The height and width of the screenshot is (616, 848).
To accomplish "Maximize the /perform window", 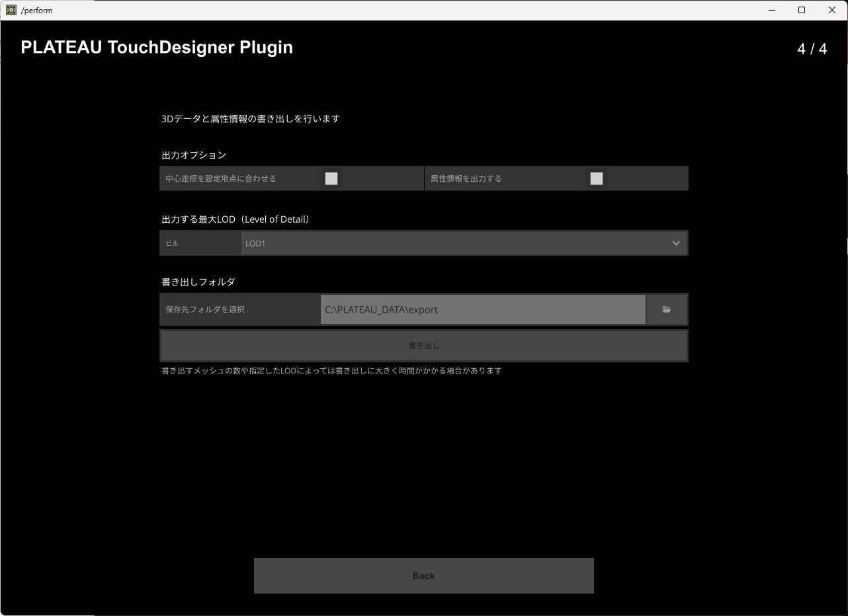I will pos(802,10).
